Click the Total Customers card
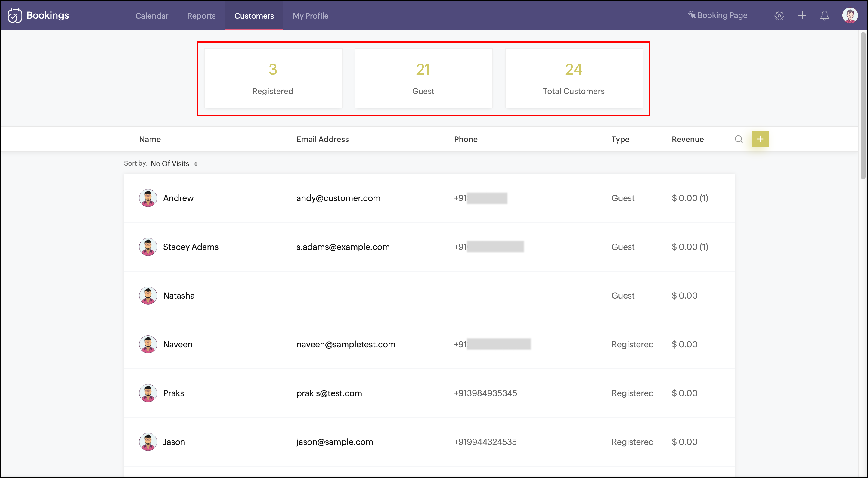 coord(574,78)
